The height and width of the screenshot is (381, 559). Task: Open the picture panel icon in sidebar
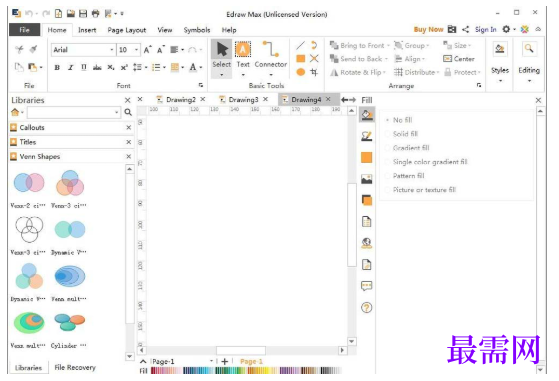coord(367,179)
